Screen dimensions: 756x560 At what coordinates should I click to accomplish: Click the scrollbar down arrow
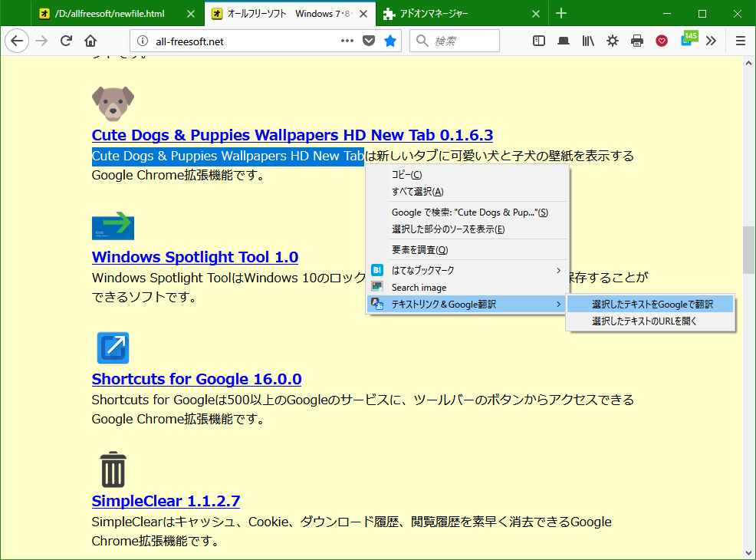pos(748,553)
